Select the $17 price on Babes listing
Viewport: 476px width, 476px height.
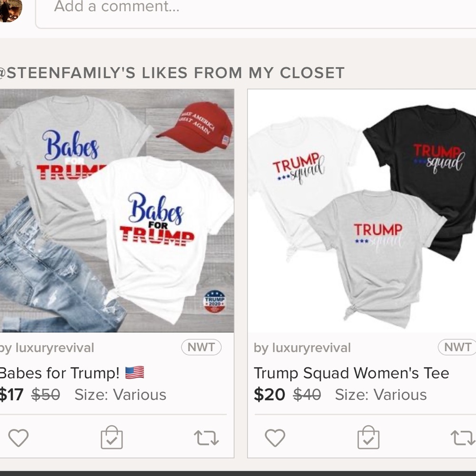pyautogui.click(x=11, y=395)
